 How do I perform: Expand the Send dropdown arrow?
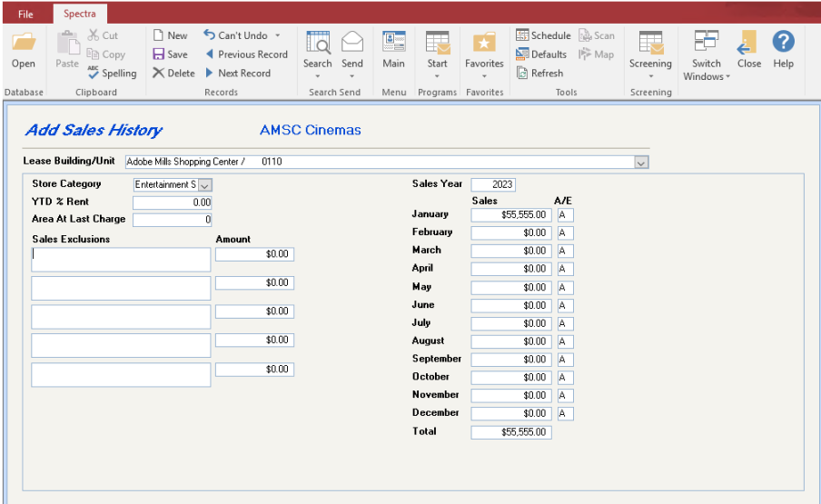coord(352,76)
